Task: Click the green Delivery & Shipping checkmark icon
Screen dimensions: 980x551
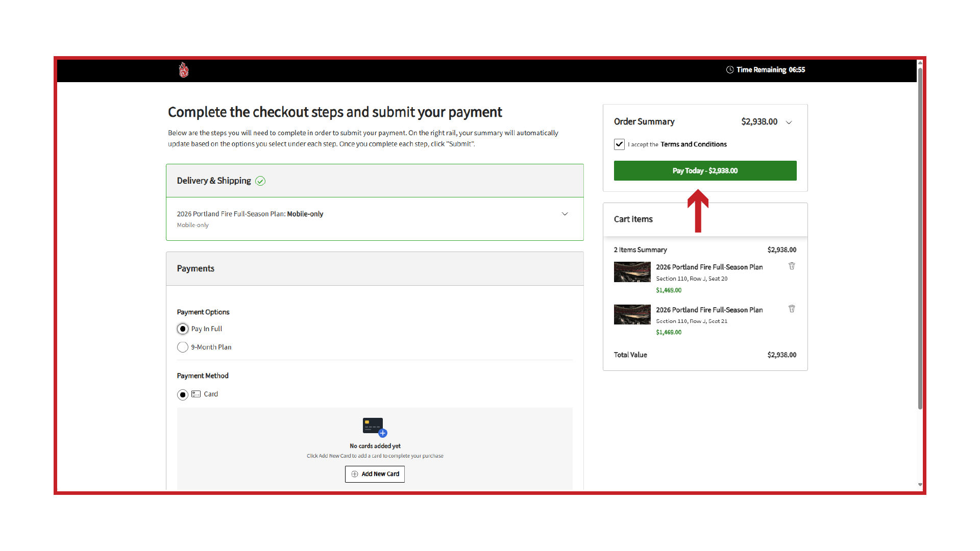Action: coord(260,181)
